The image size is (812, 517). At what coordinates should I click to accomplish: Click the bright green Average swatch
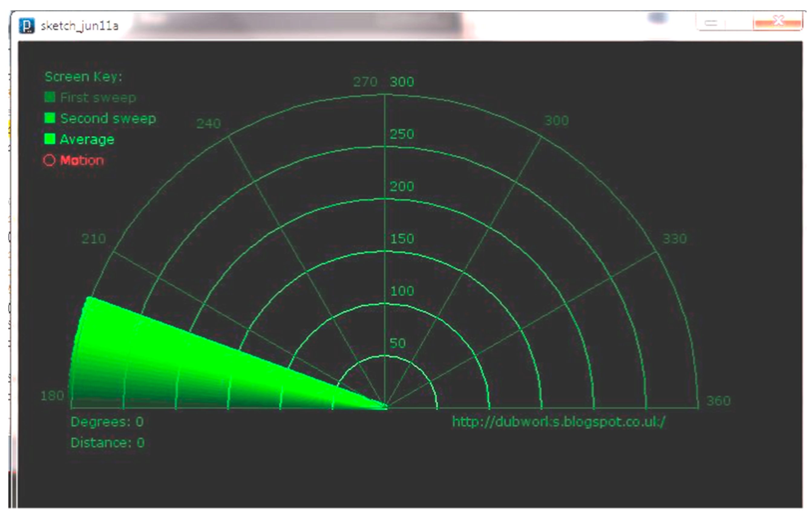click(x=50, y=139)
